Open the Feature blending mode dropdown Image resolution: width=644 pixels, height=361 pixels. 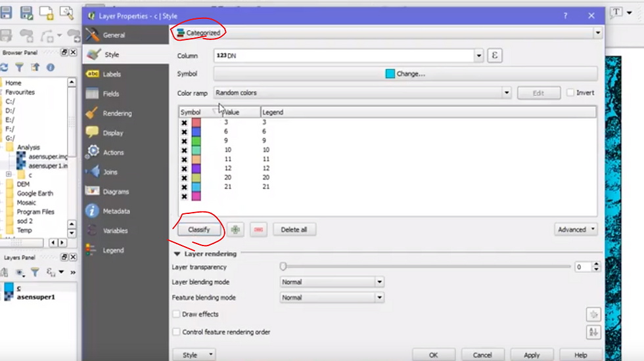coord(332,297)
